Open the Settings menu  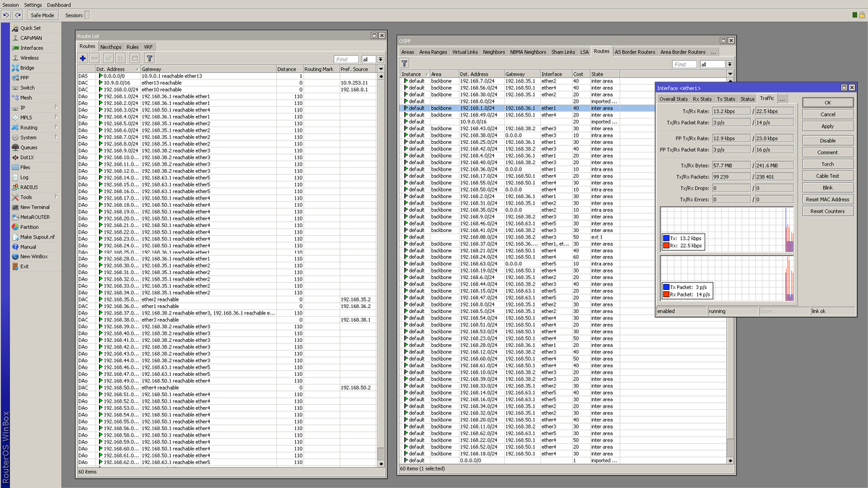pos(33,4)
